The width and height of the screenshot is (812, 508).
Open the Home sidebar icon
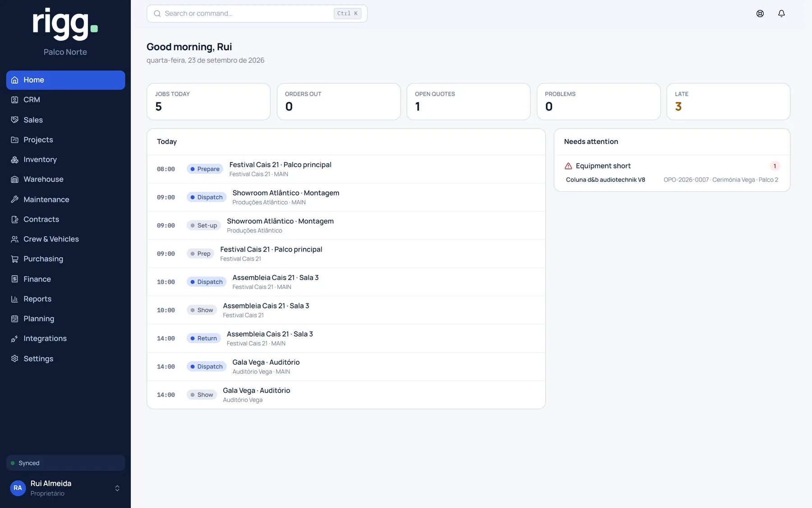[x=15, y=80]
